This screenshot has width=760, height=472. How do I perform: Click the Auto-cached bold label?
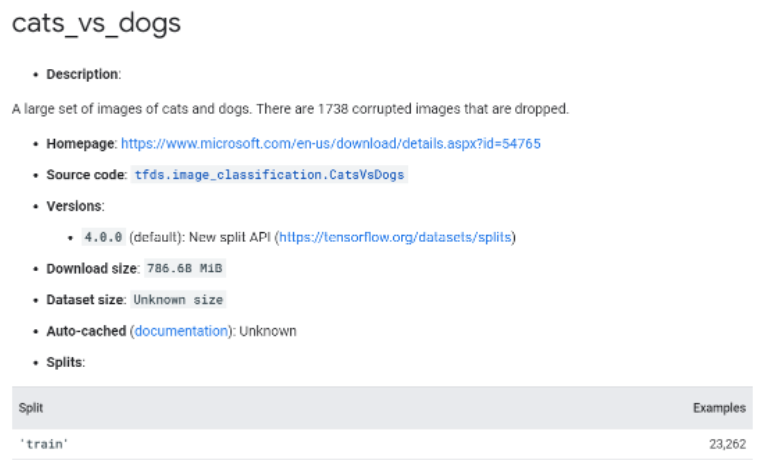coord(86,331)
